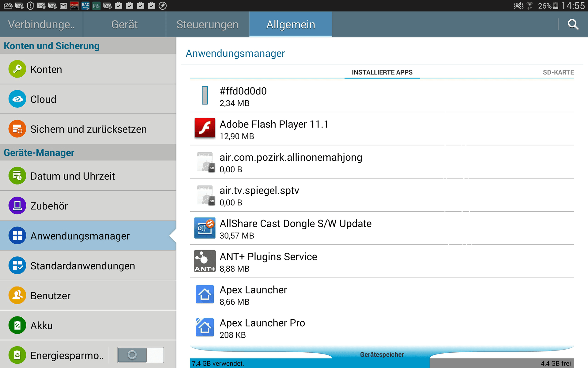Viewport: 588px width, 368px height.
Task: Open AllShare Cast Dongle S/W Update
Action: tap(382, 228)
